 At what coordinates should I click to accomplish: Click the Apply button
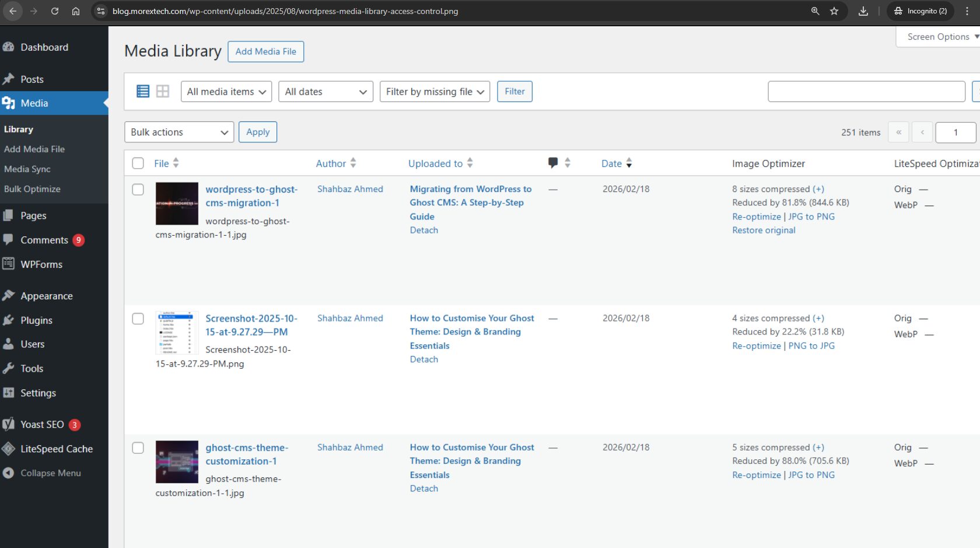[x=257, y=132]
